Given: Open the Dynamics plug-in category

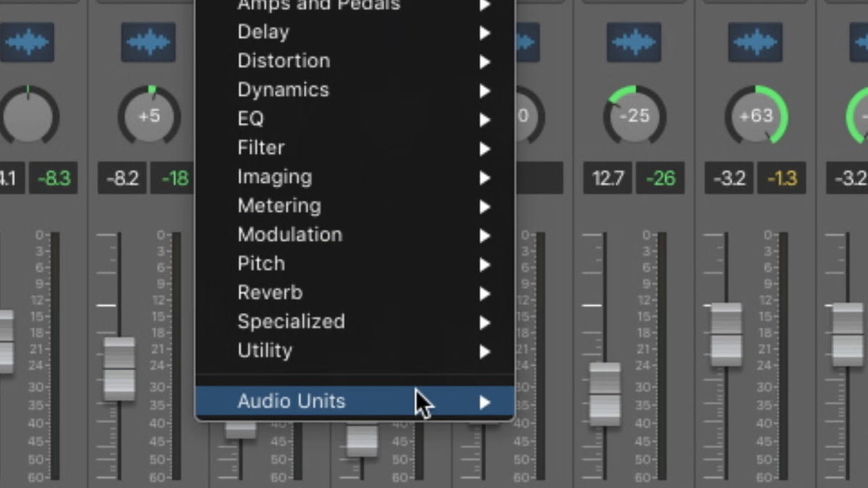Looking at the screenshot, I should pyautogui.click(x=355, y=90).
